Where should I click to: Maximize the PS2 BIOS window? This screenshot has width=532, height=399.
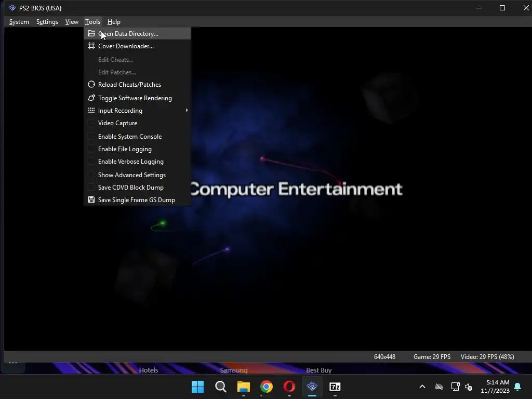(502, 8)
